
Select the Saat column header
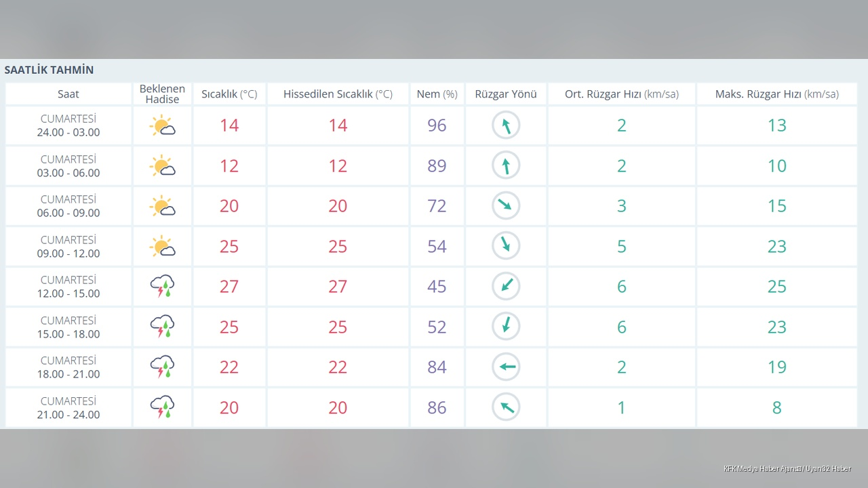click(68, 94)
